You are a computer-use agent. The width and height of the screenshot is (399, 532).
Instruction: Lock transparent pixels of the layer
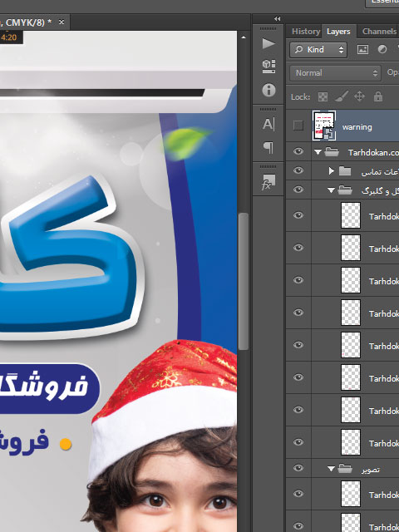pyautogui.click(x=323, y=97)
